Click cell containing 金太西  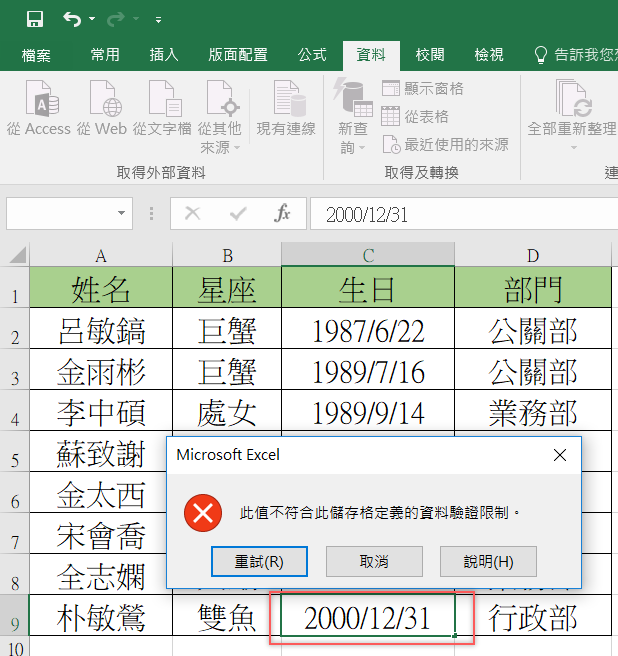98,493
